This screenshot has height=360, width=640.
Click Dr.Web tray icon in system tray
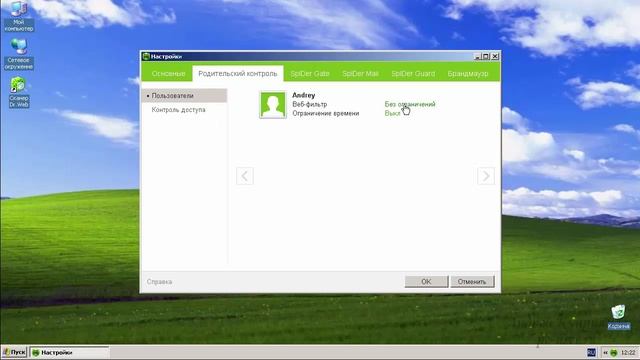(x=613, y=353)
